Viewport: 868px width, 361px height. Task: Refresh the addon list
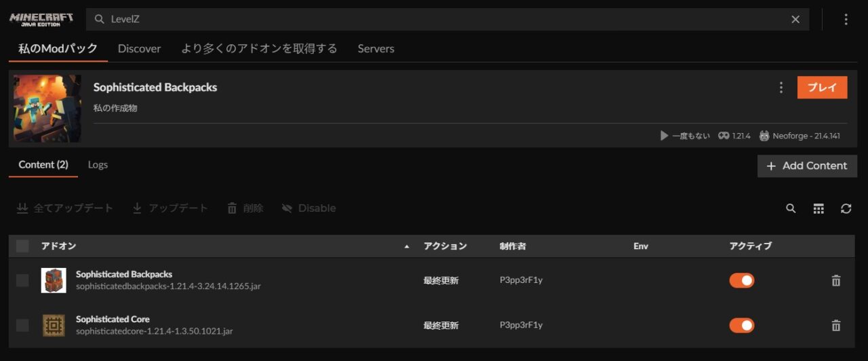click(x=846, y=208)
